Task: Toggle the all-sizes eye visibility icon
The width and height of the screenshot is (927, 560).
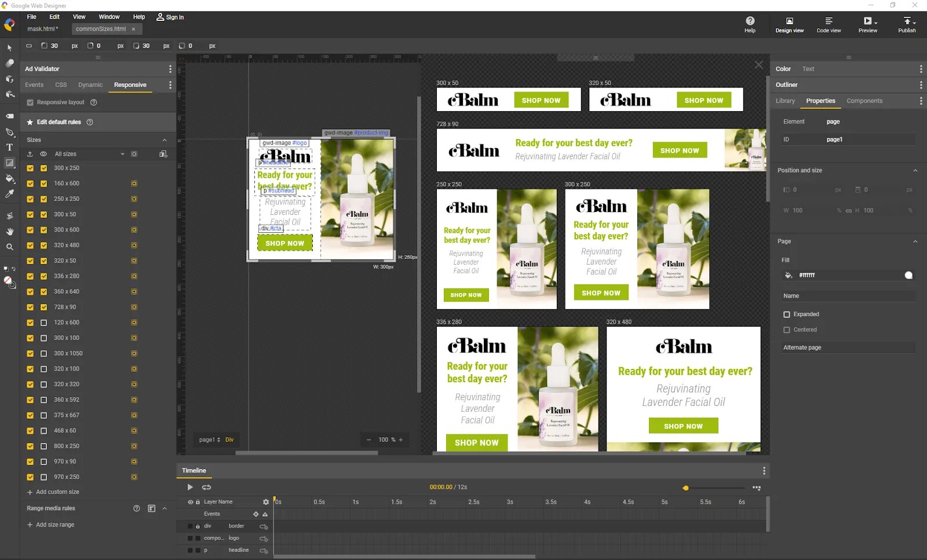Action: (x=43, y=154)
